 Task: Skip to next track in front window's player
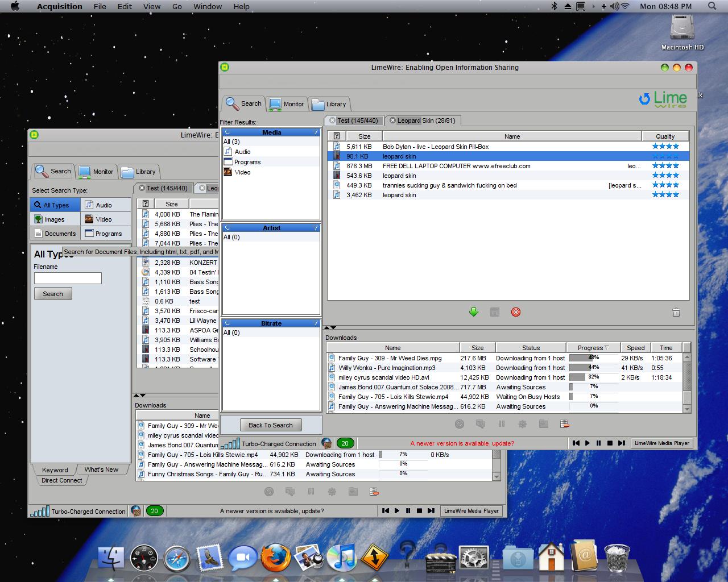click(621, 443)
